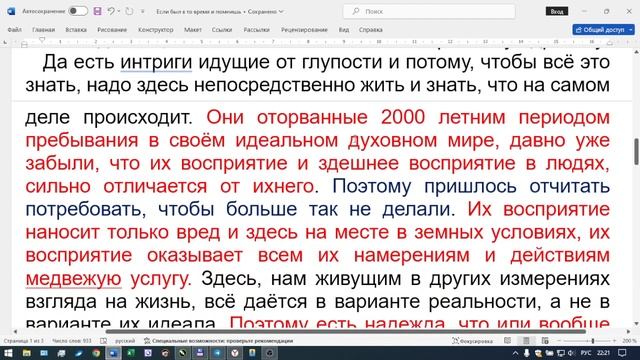Switch to Read Mode view icon
640x360 pixels.
point(507,341)
